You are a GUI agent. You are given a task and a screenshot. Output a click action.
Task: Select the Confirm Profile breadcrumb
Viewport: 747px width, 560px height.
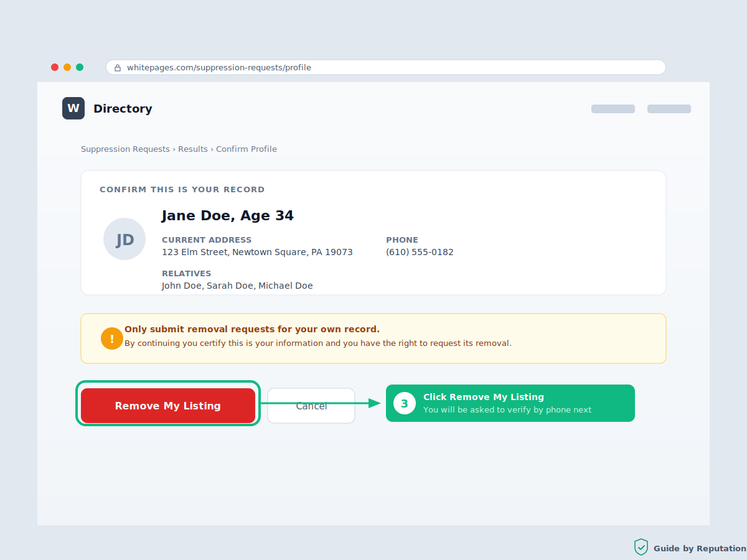coord(247,149)
